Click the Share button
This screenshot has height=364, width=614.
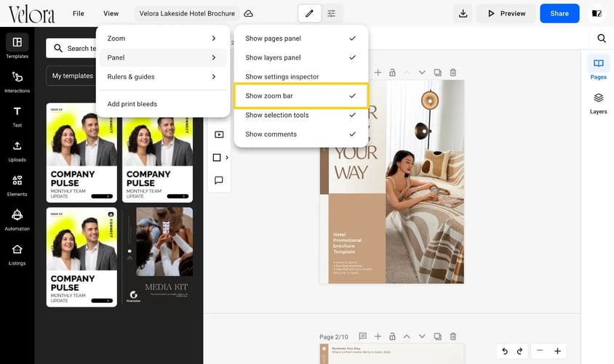(x=559, y=13)
